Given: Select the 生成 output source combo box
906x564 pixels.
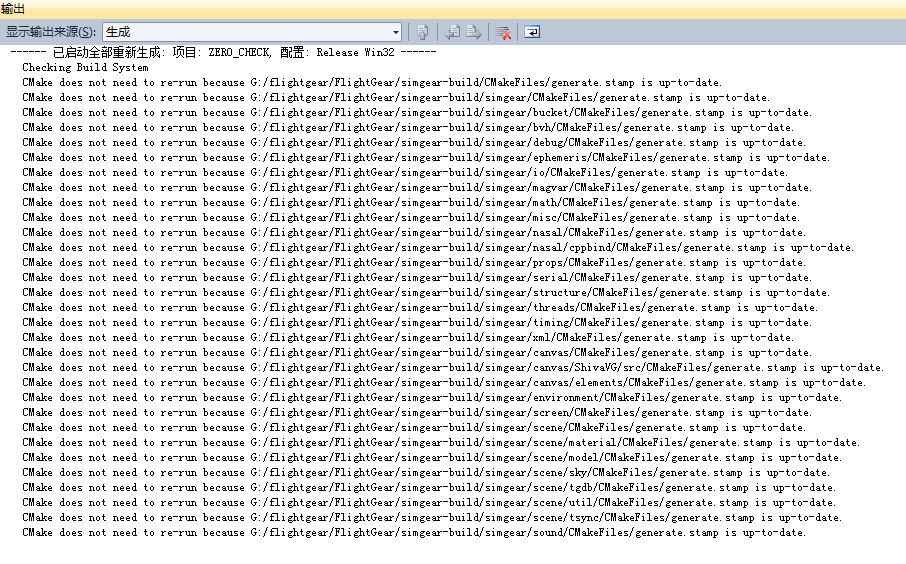Looking at the screenshot, I should coord(252,32).
